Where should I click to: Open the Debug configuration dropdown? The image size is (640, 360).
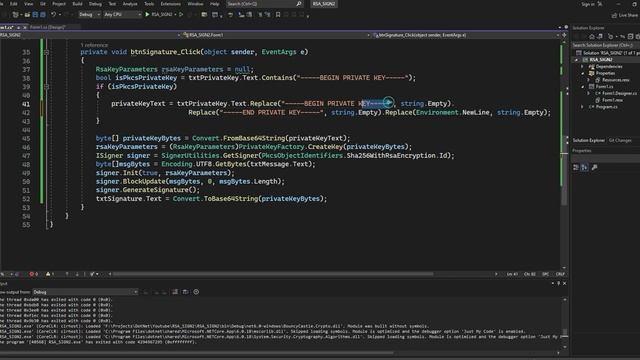tap(89, 14)
